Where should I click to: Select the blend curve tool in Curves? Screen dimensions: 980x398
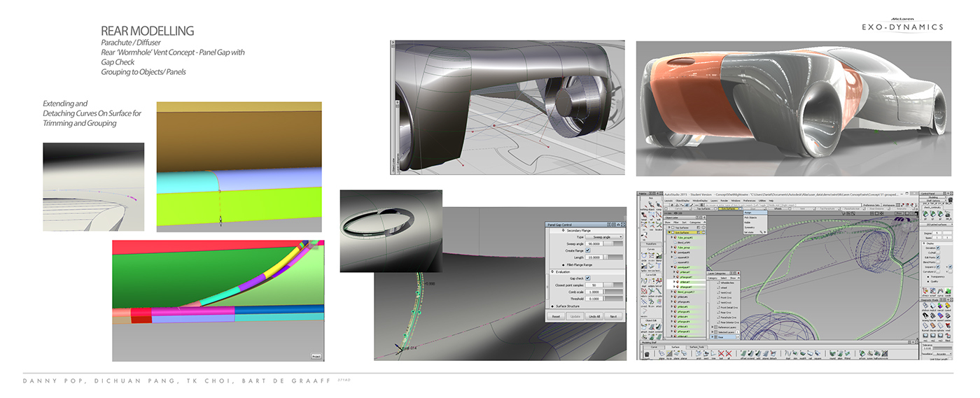click(659, 256)
